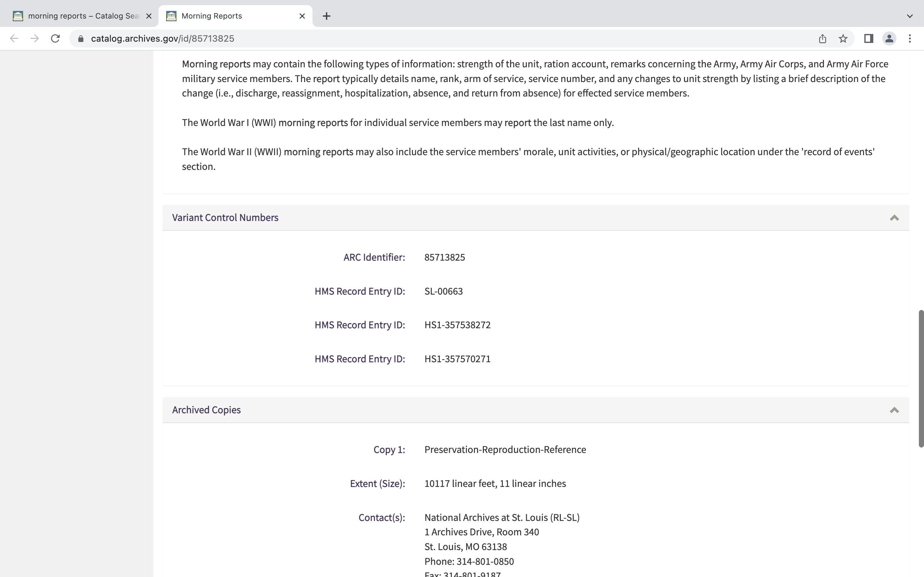The image size is (924, 577).
Task: Click the browser back arrow
Action: point(14,38)
